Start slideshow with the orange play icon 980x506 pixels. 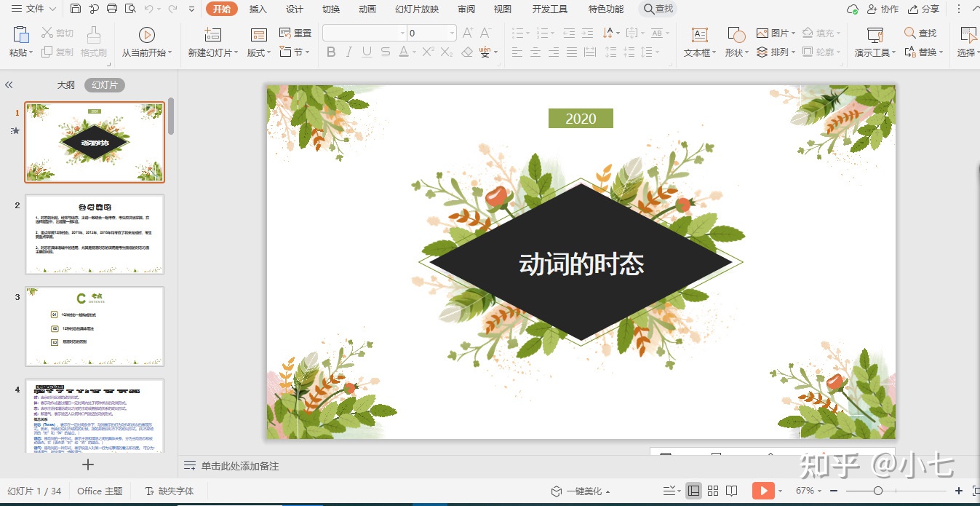coord(763,490)
